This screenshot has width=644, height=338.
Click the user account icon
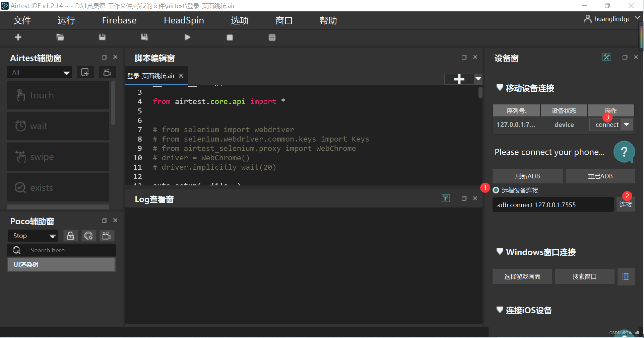(x=587, y=19)
